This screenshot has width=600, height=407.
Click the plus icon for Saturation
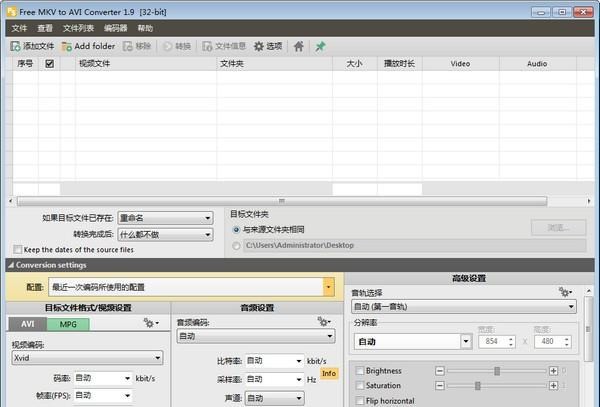(x=553, y=386)
